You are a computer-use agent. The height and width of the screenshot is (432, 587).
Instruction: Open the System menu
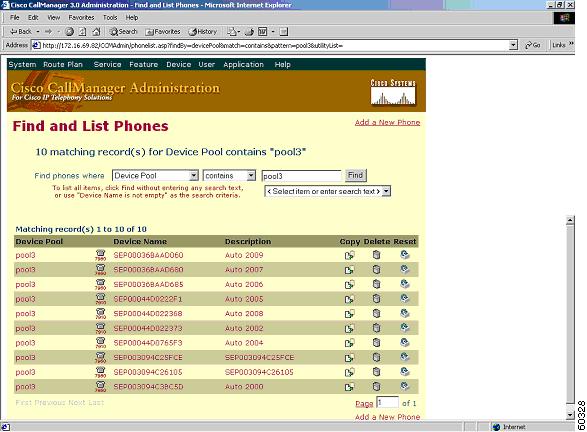click(x=22, y=64)
